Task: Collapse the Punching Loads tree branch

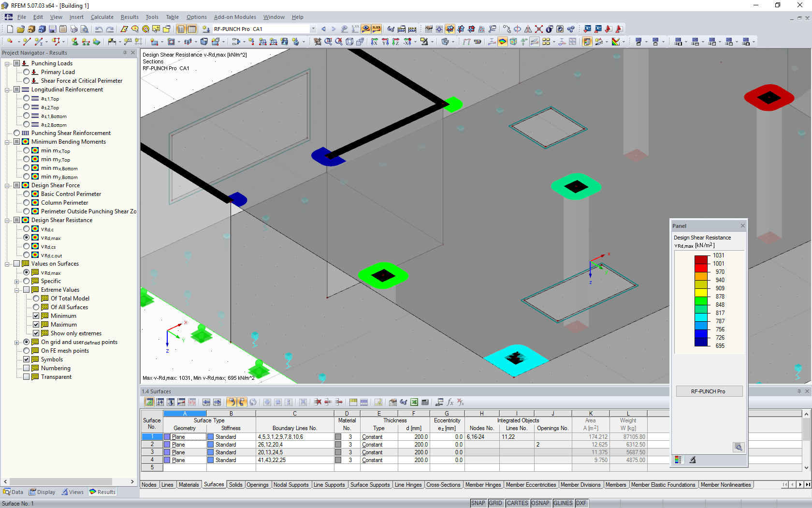Action: click(x=7, y=63)
